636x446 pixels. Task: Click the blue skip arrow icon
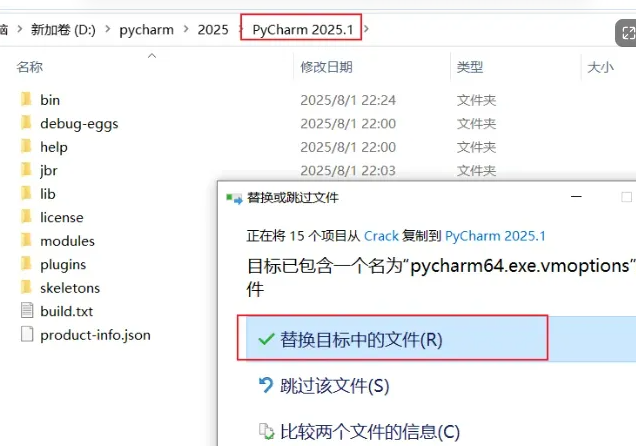coord(266,385)
